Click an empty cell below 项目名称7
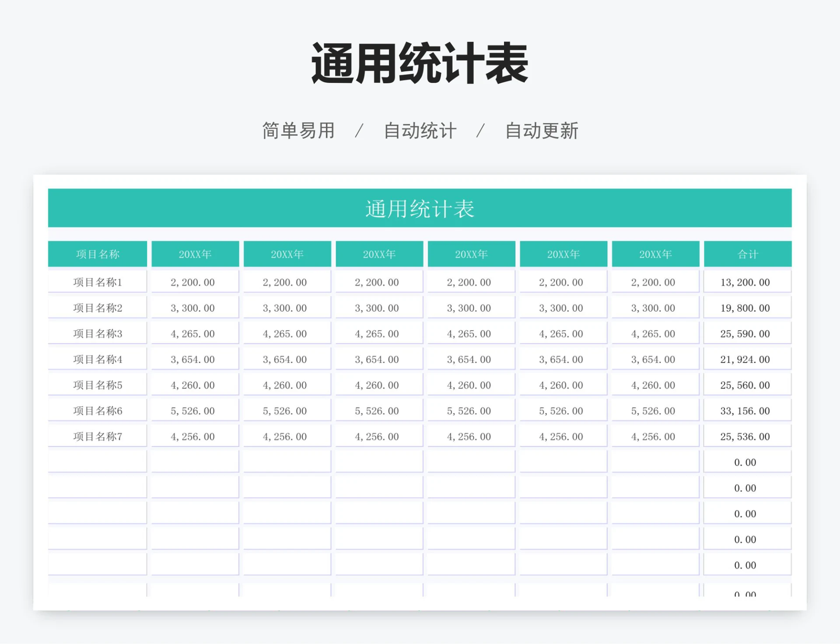This screenshot has width=840, height=644. point(97,461)
